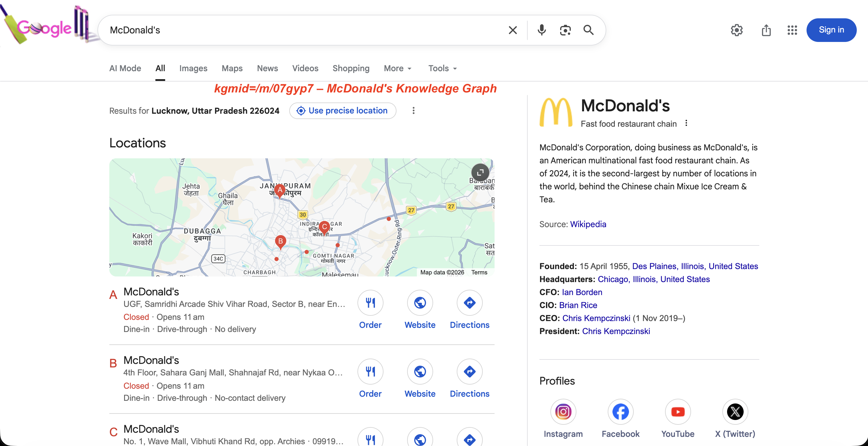The image size is (868, 446).
Task: Open the Wikipedia source link
Action: (x=588, y=224)
